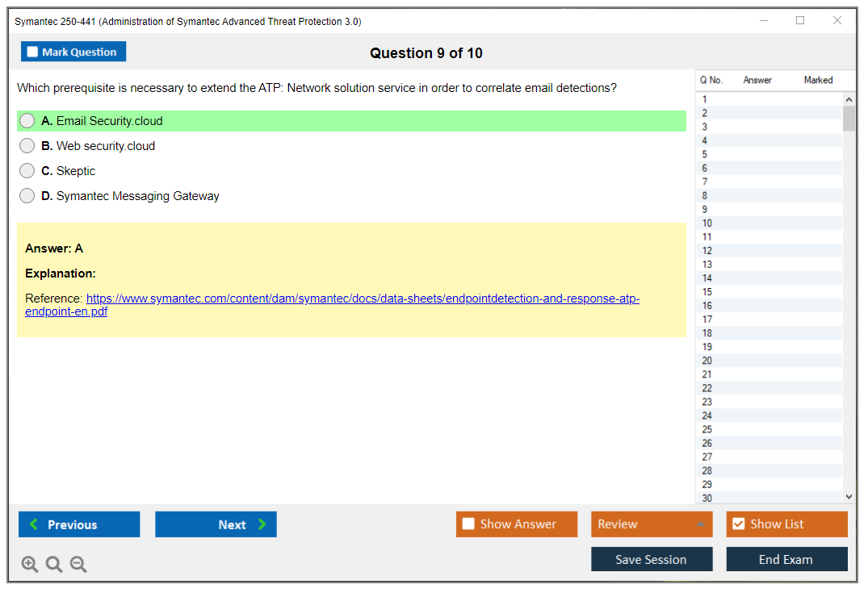
Task: Jump to question 15 in list
Action: click(x=707, y=292)
